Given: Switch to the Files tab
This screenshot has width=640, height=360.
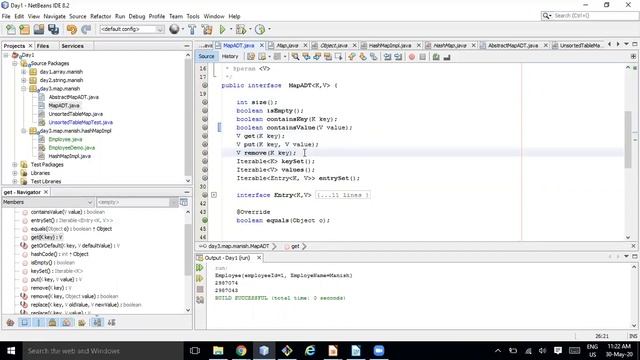Looking at the screenshot, I should point(43,46).
